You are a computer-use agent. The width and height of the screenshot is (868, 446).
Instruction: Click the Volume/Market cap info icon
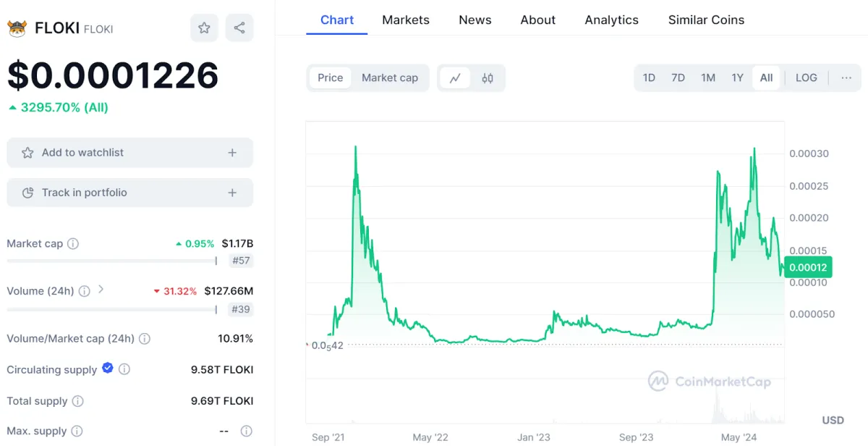tap(145, 339)
